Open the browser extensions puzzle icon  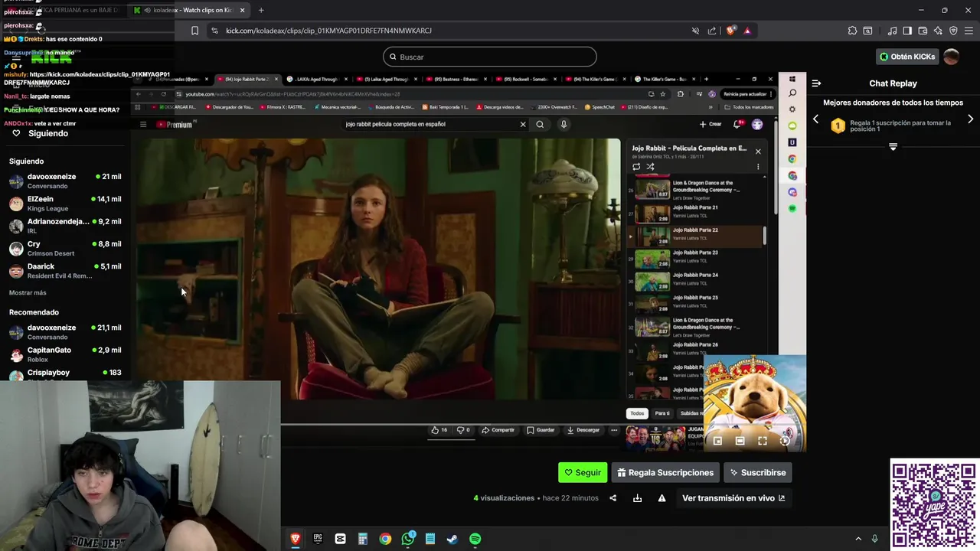(852, 31)
